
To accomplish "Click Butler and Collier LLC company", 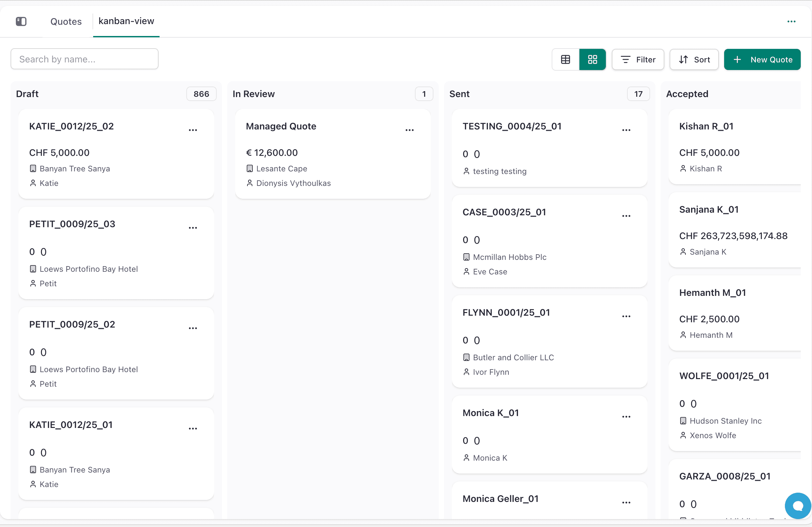I will tap(513, 357).
